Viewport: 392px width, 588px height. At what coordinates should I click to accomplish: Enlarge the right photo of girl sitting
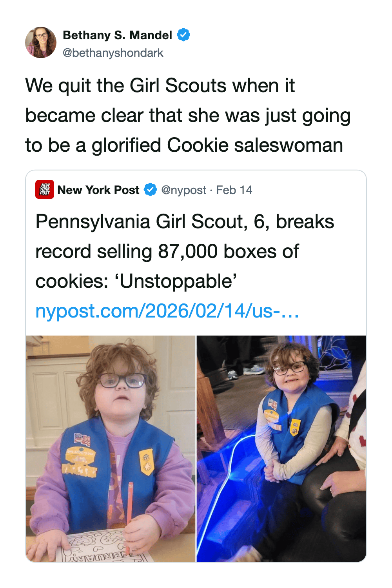tap(281, 448)
